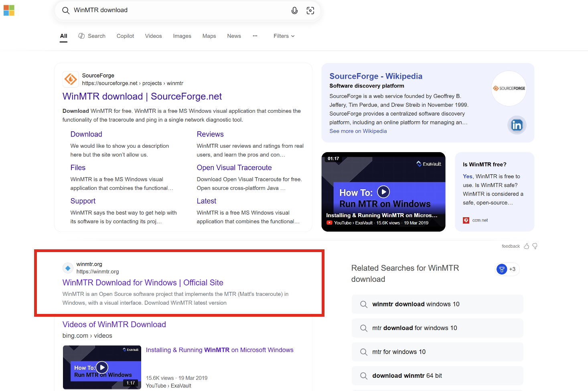This screenshot has height=391, width=588.
Task: Switch to the Copilot tab
Action: click(125, 36)
